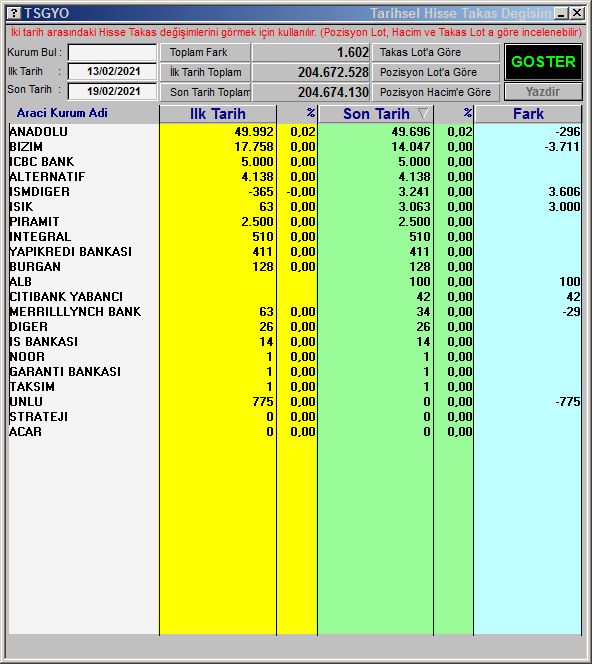This screenshot has width=592, height=664.
Task: Select the BIZIM row
Action: click(295, 147)
